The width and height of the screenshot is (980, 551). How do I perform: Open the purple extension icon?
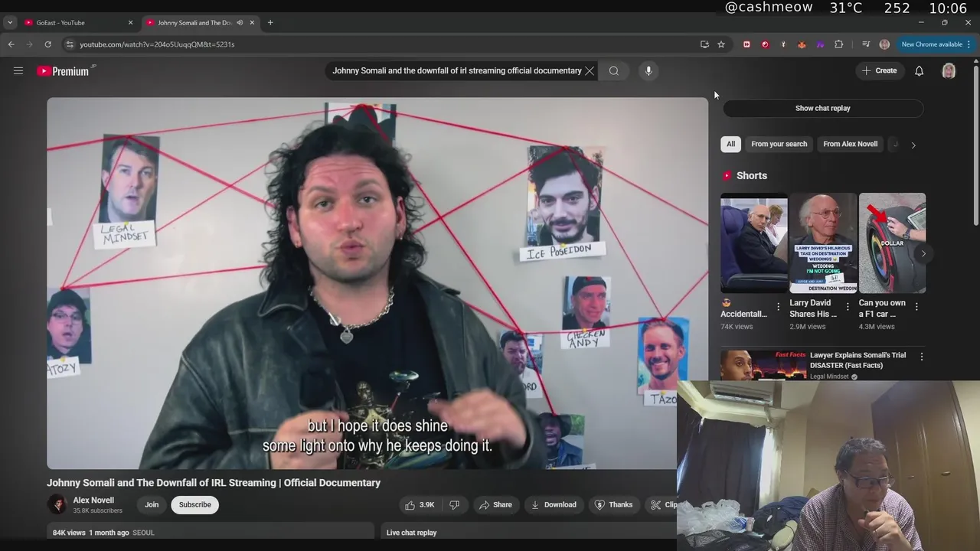coord(820,44)
